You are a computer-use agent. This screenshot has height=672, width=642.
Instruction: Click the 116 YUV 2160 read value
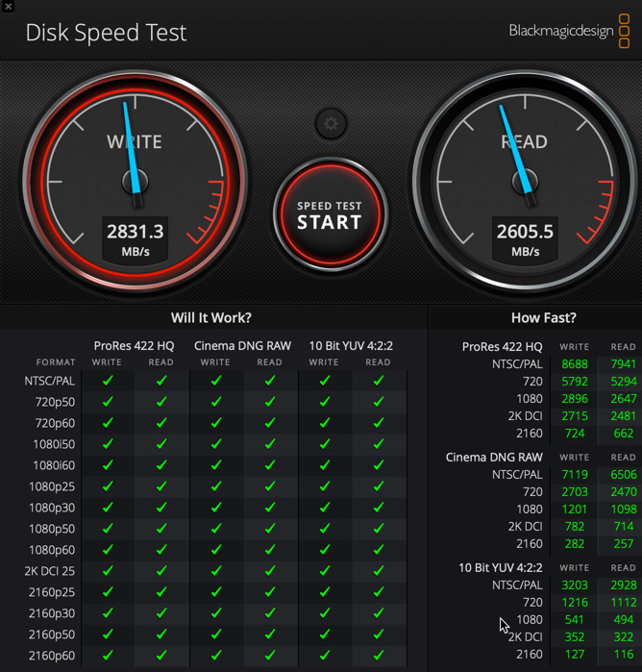[624, 655]
